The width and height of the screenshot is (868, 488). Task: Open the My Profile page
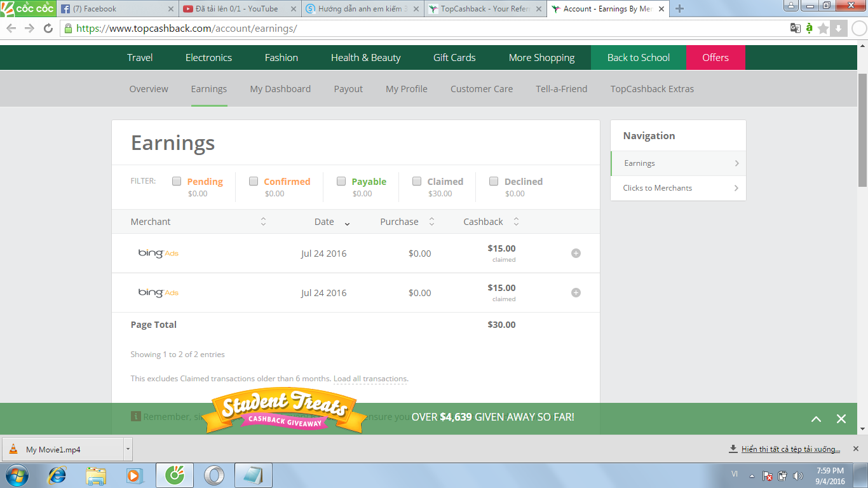click(407, 89)
